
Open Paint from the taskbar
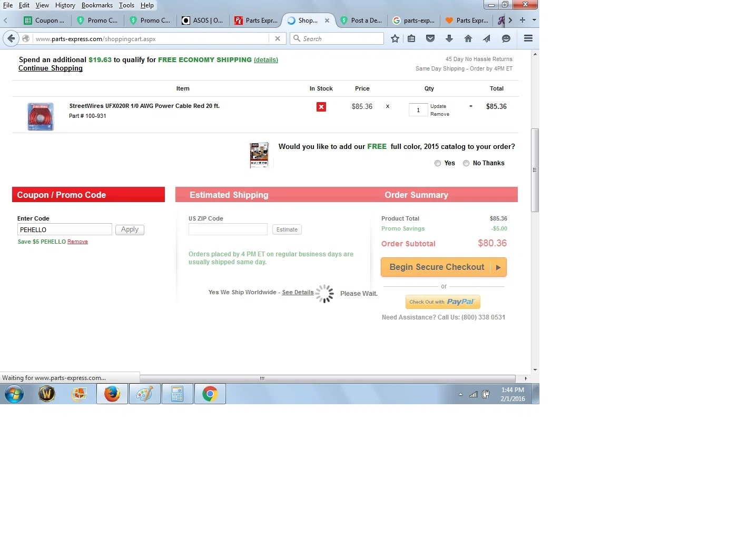(x=145, y=394)
